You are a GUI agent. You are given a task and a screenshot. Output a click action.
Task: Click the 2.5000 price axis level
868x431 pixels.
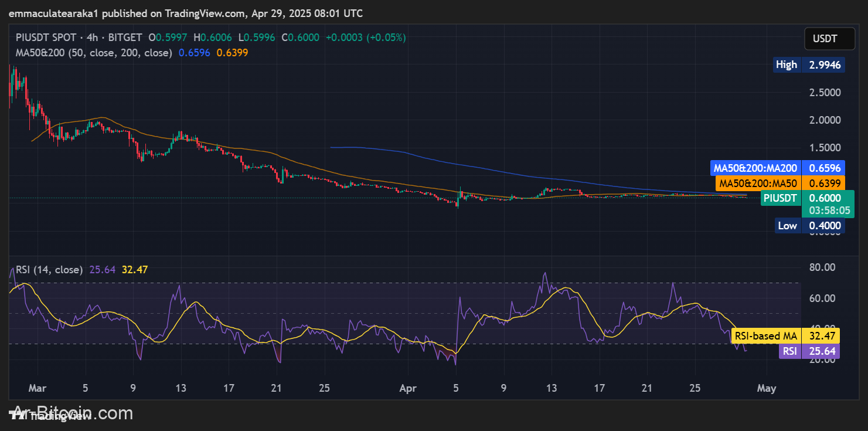[826, 92]
